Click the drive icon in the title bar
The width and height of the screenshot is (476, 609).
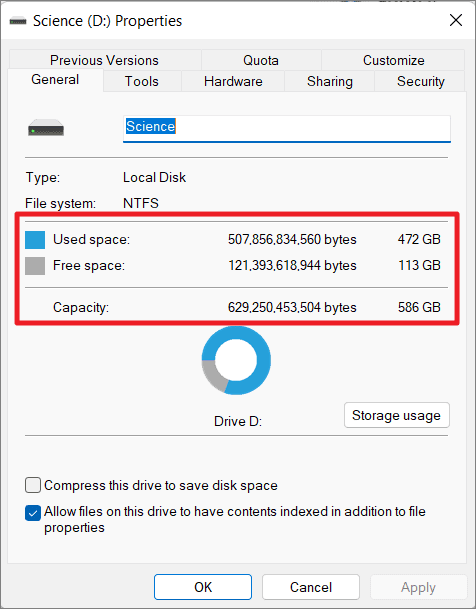click(17, 21)
